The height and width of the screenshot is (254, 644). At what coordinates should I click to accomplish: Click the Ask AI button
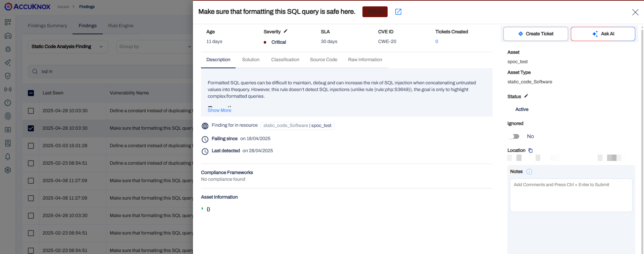603,34
